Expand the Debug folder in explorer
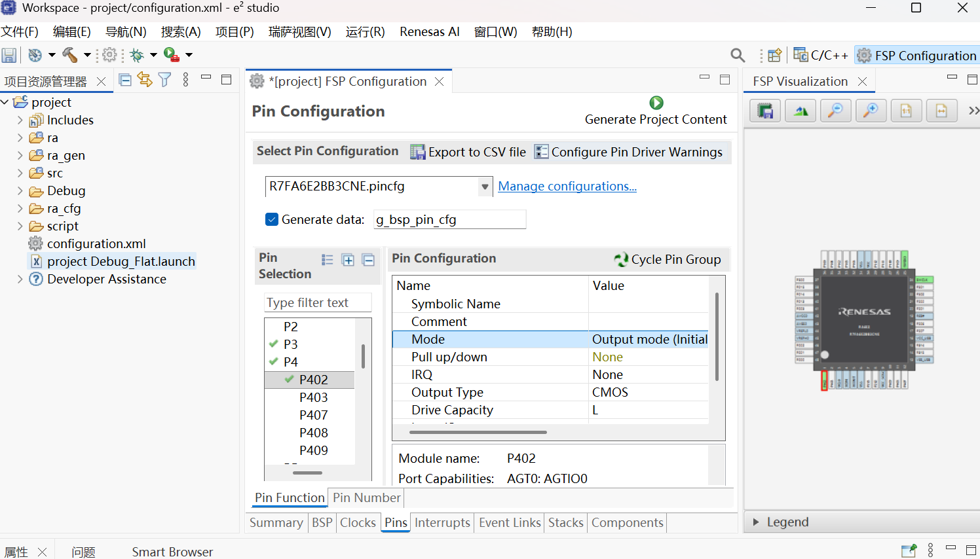This screenshot has width=980, height=559. coord(20,190)
